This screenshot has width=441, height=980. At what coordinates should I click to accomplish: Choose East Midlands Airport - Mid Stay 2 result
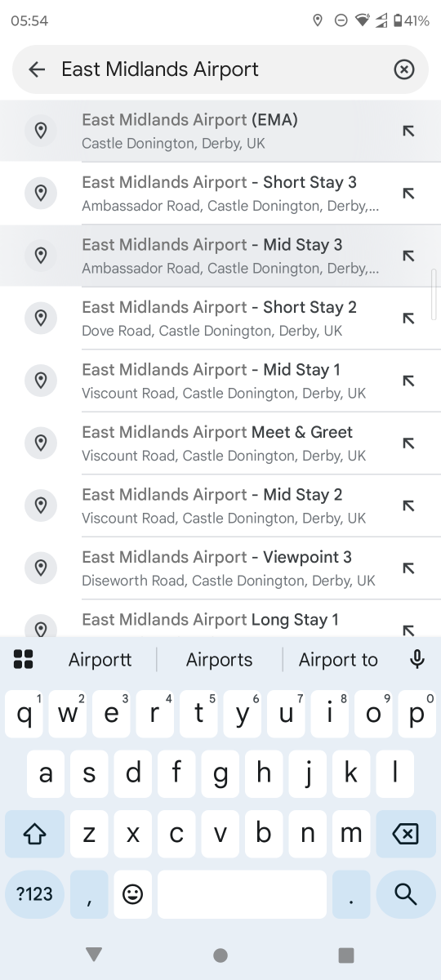click(x=220, y=506)
